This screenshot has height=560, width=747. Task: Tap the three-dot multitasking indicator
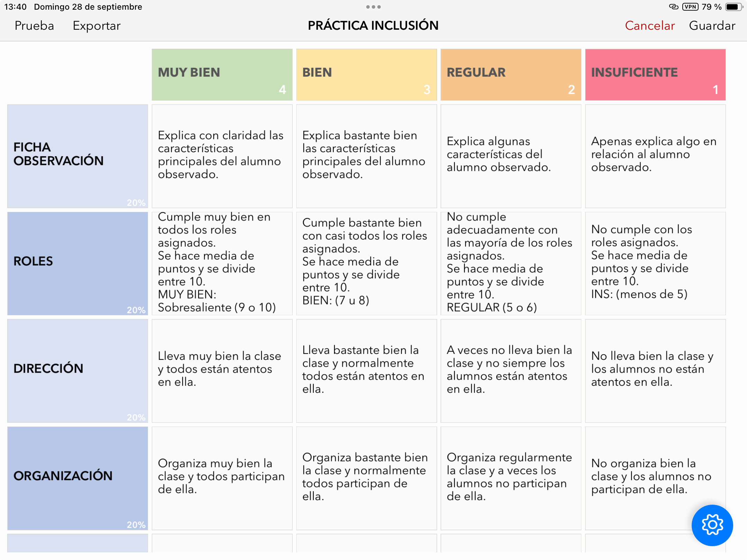tap(373, 7)
